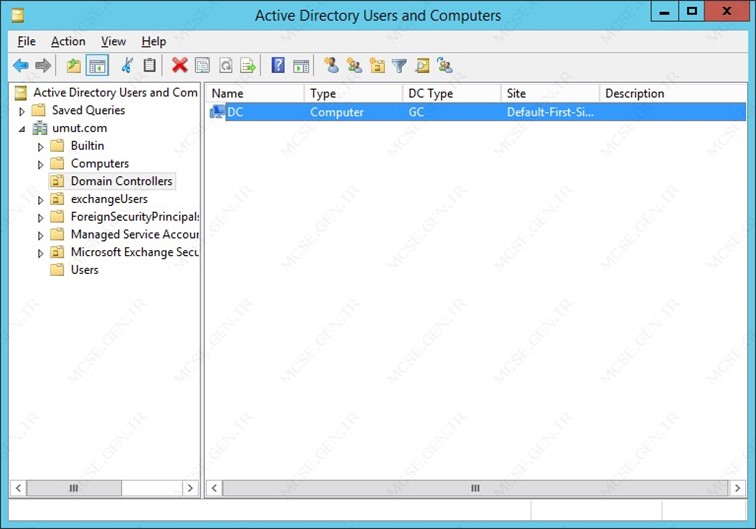Open Help question mark icon
Viewport: 756px width, 529px height.
(x=278, y=65)
